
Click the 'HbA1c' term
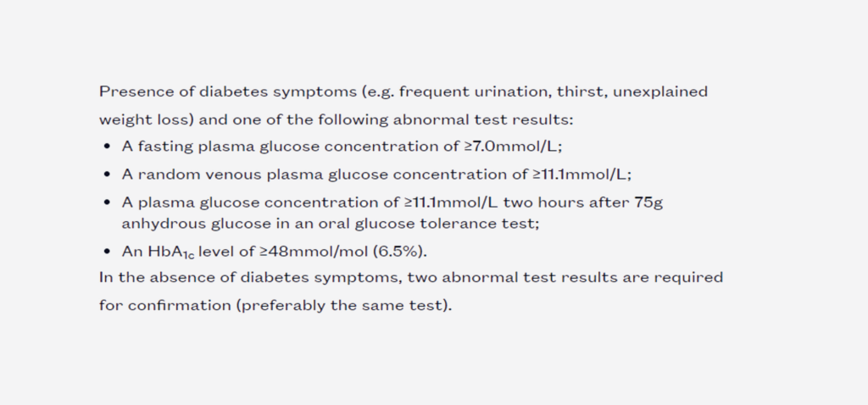171,252
